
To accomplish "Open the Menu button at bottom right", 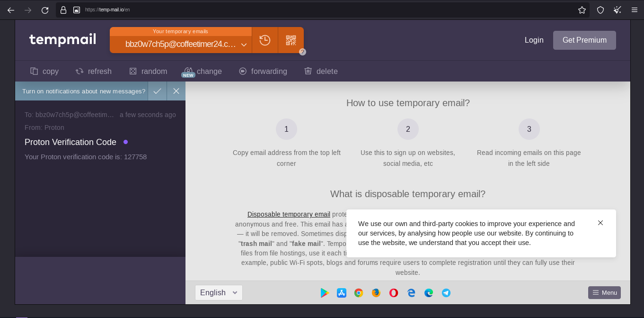I will [604, 292].
